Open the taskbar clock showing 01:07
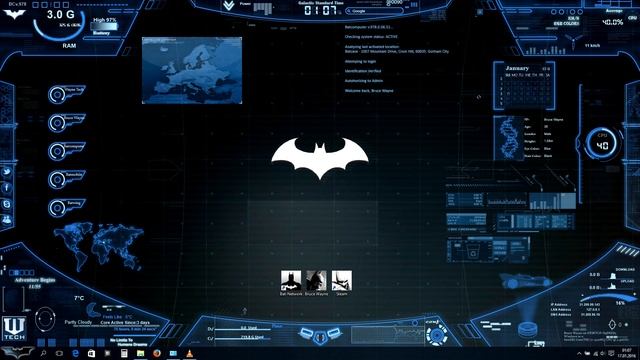 (627, 353)
